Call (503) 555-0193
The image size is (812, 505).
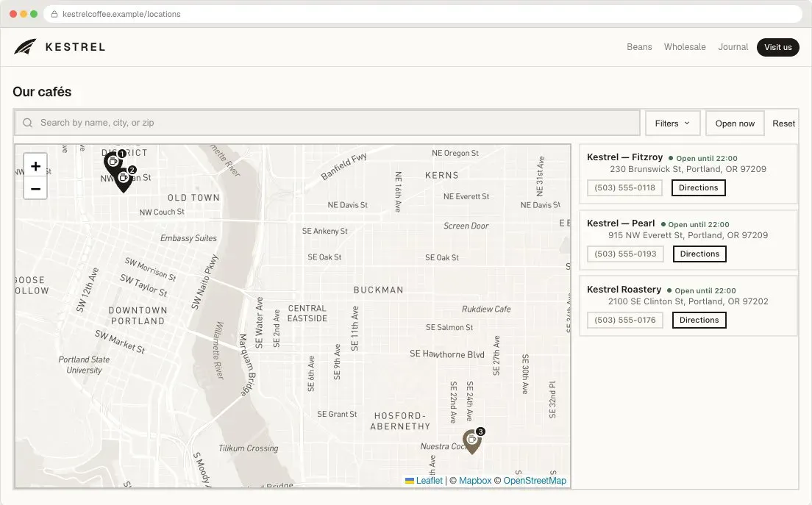click(x=625, y=254)
